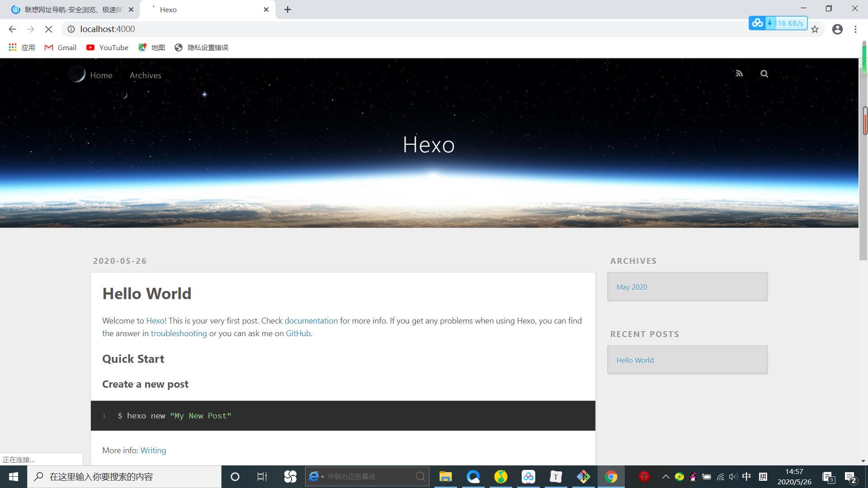Open the Typora T app on taskbar
Image resolution: width=868 pixels, height=488 pixels.
(x=556, y=477)
